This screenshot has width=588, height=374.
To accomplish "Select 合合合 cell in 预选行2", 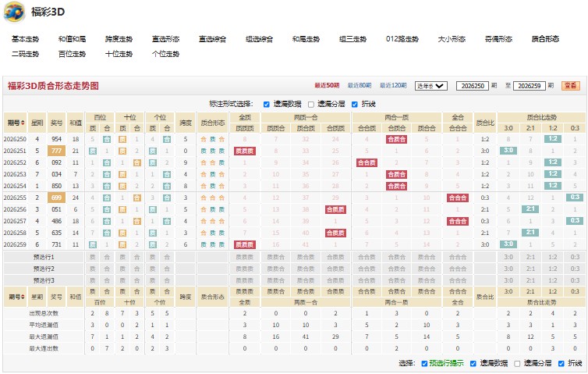I will pyautogui.click(x=458, y=269).
